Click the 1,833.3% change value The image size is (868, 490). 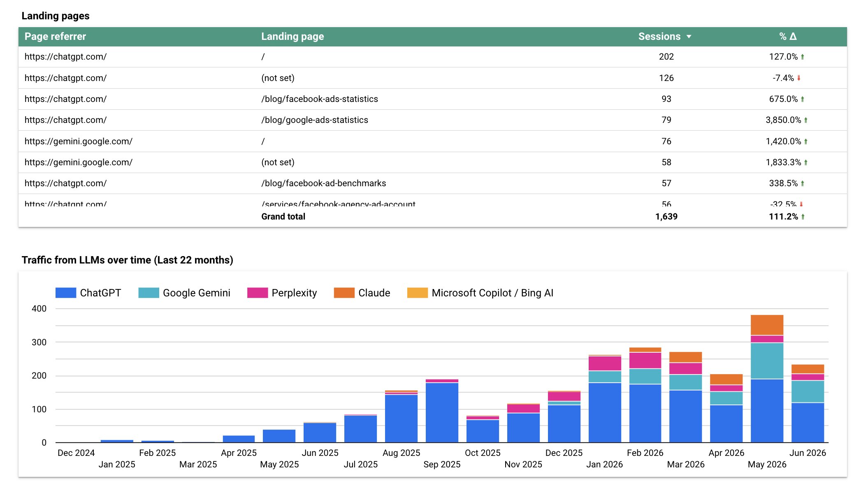coord(783,162)
